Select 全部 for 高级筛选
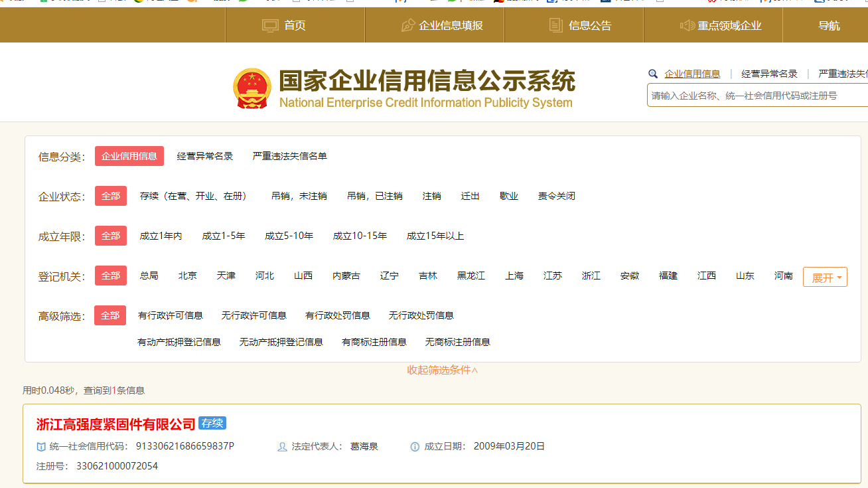The width and height of the screenshot is (868, 488). 110,315
